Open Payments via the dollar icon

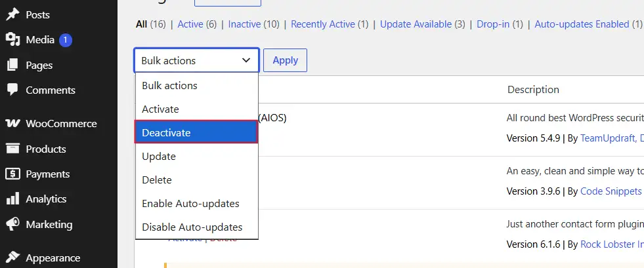[12, 174]
